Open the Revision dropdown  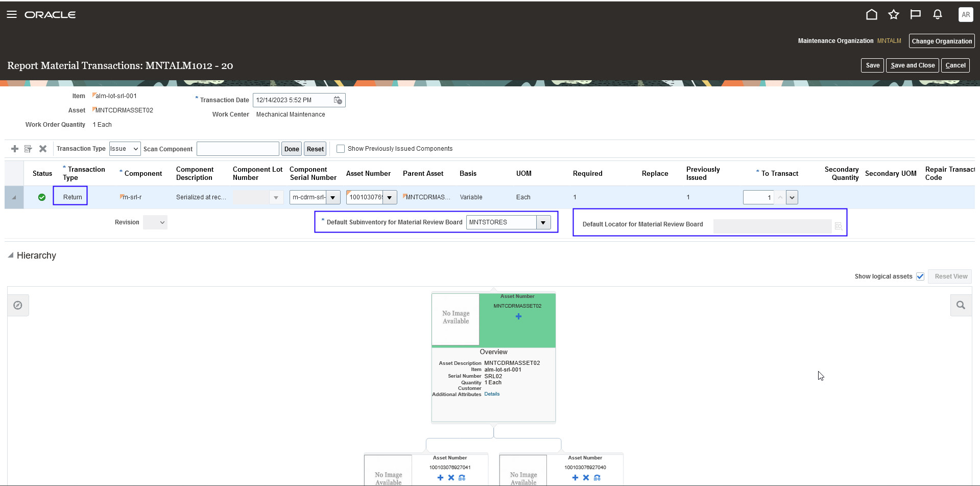[155, 222]
